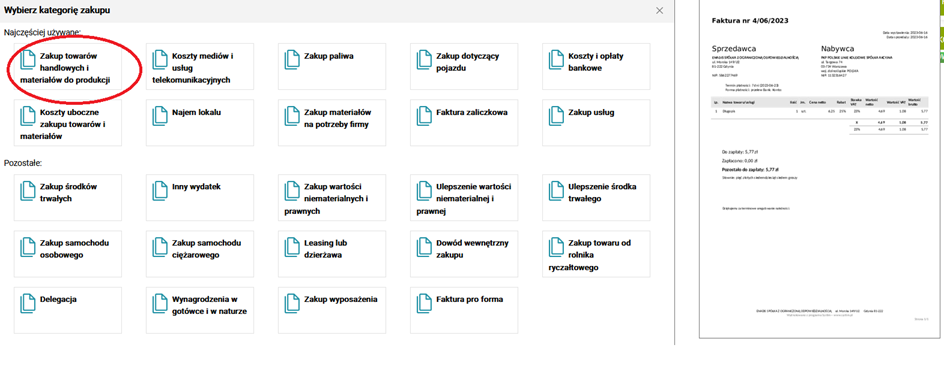
Task: Click the Faktura nr 4/06/2023 heading
Action: pyautogui.click(x=750, y=21)
